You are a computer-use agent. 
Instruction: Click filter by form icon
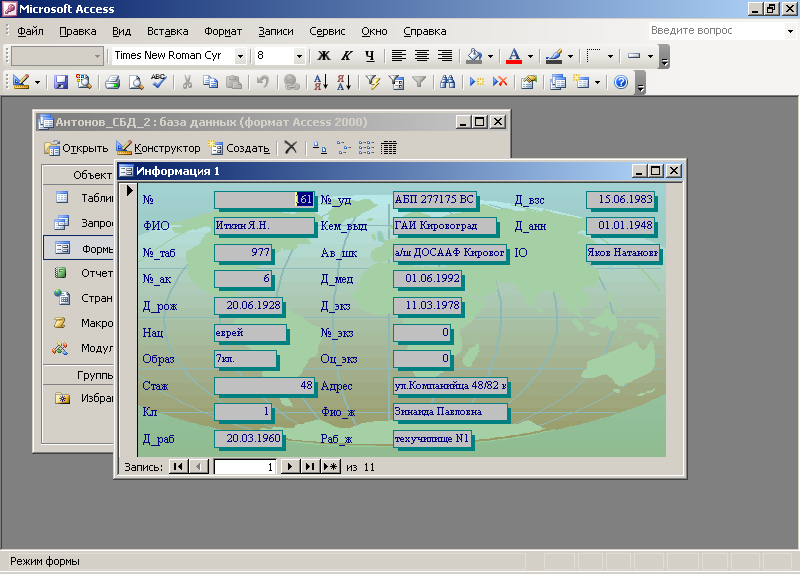pos(396,82)
